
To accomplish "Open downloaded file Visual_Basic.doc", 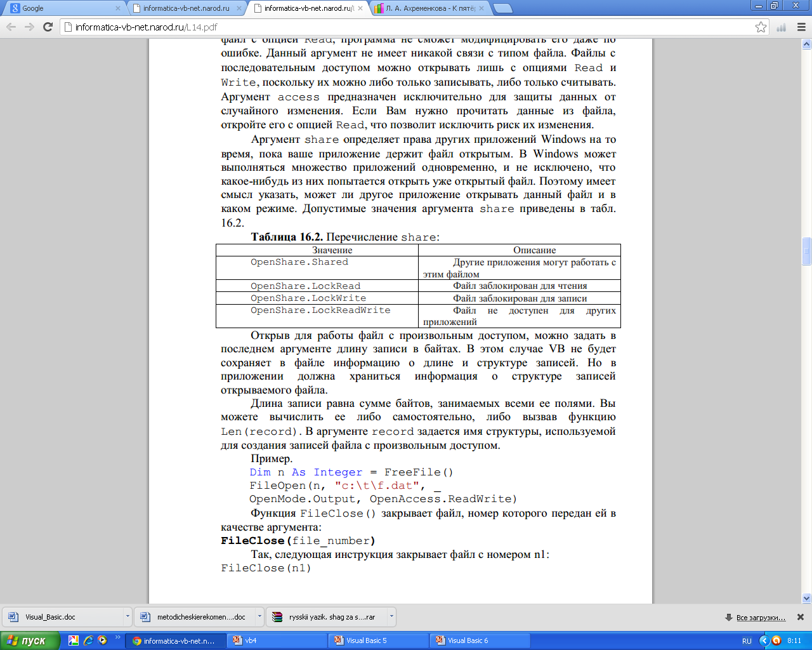I will (x=63, y=616).
